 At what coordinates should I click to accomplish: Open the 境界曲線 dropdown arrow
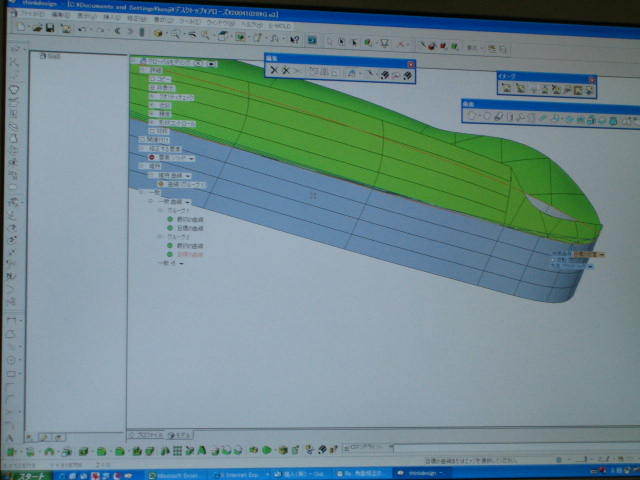(x=187, y=176)
